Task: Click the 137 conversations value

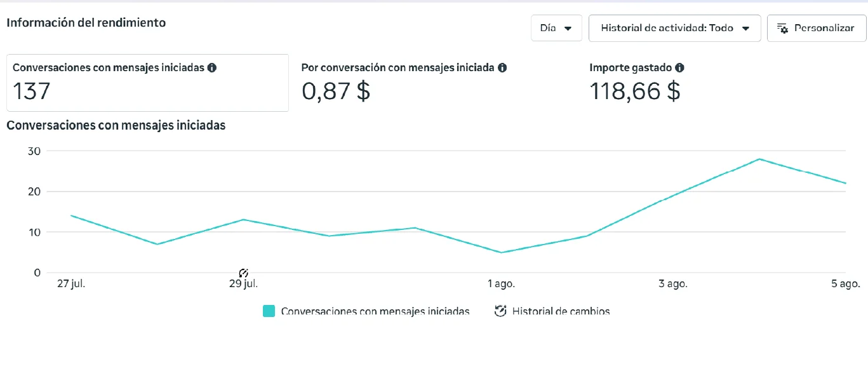Action: pos(31,91)
